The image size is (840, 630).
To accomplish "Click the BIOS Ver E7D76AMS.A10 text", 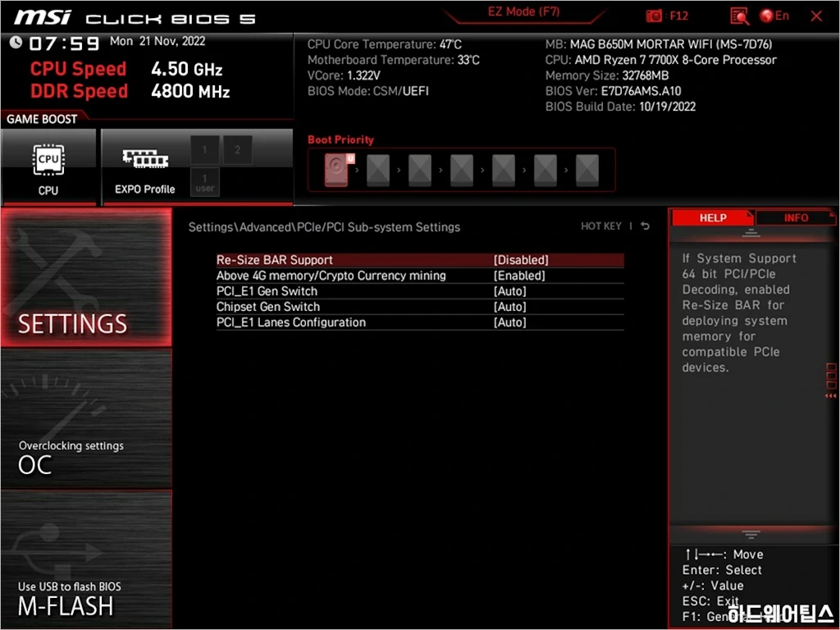I will (613, 91).
